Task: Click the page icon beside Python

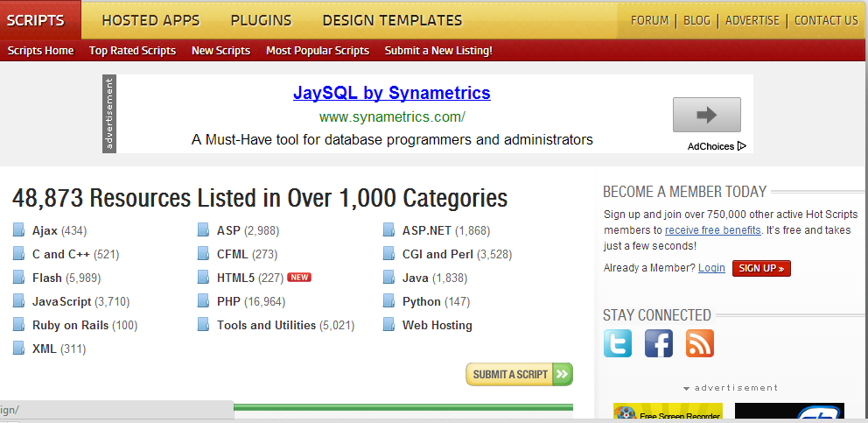Action: (388, 302)
